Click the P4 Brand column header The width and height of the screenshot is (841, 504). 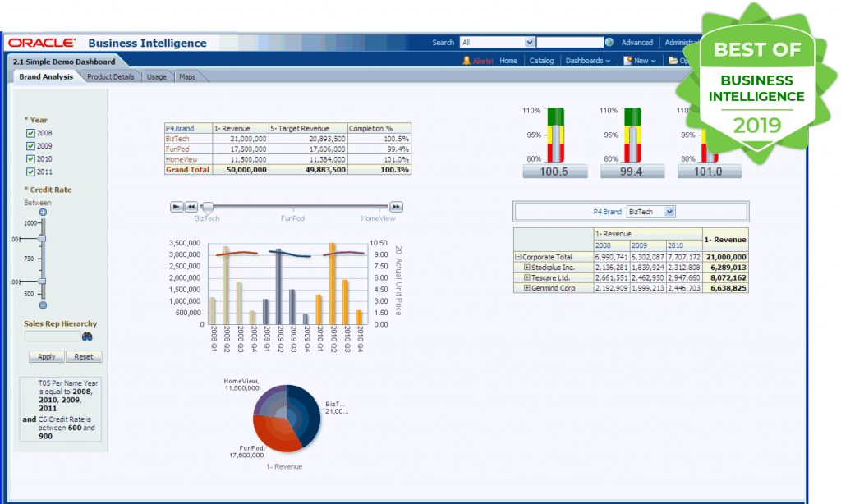tap(188, 129)
